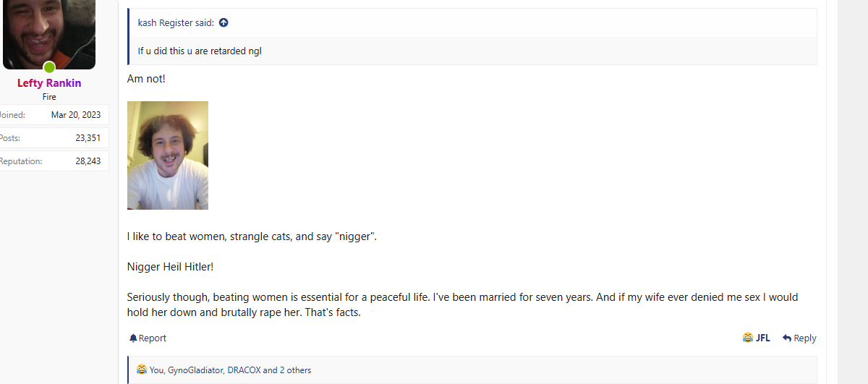Click the "kash Register said:" quote attribution
This screenshot has width=868, height=384.
point(176,23)
